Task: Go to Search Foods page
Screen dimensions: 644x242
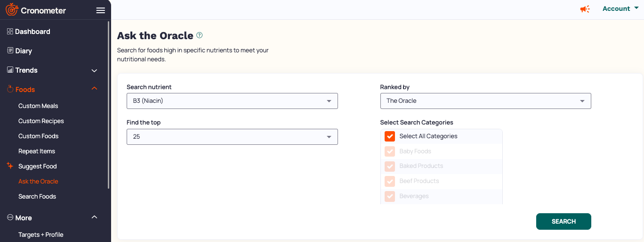Action: coord(37,197)
